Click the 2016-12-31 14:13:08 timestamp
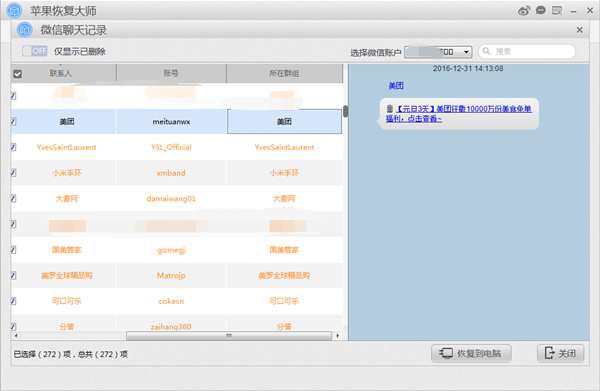 tap(468, 68)
